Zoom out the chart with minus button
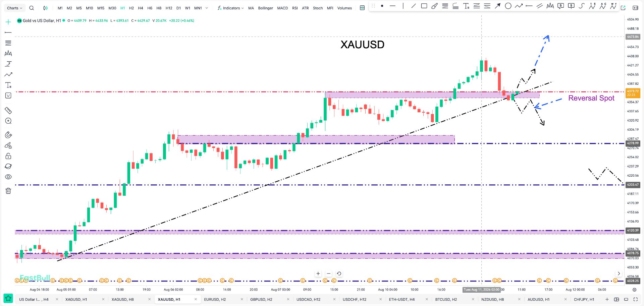The image size is (644, 306). (329, 273)
